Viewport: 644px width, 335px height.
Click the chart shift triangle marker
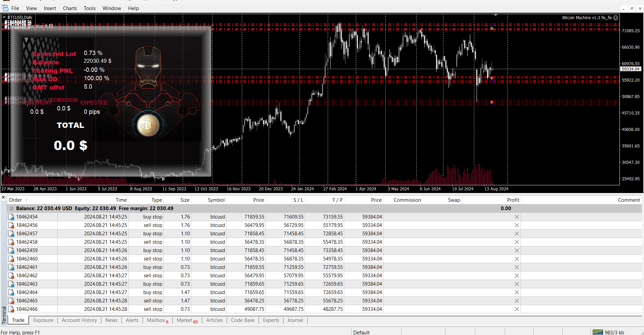[x=495, y=15]
